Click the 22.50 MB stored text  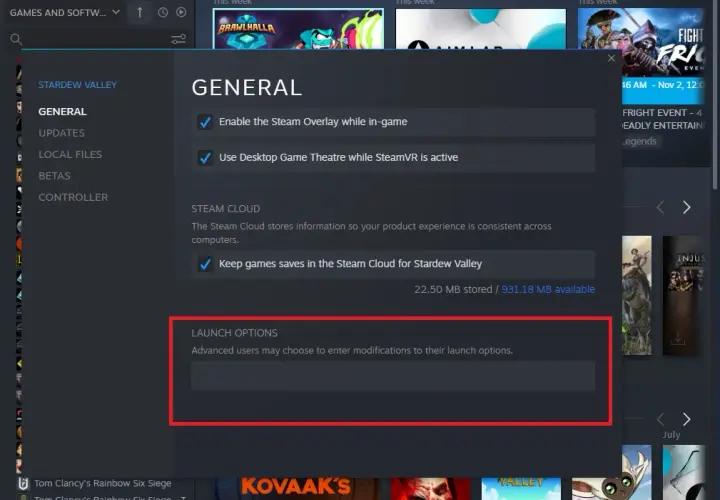tap(453, 289)
